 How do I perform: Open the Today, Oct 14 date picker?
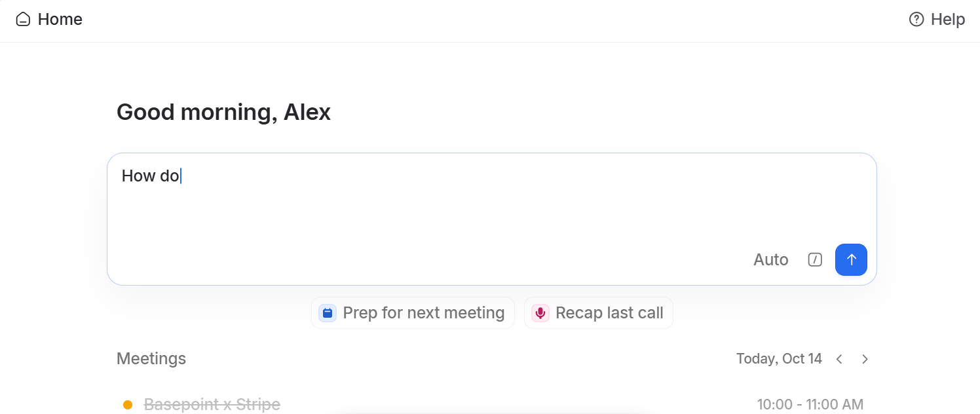coord(779,359)
